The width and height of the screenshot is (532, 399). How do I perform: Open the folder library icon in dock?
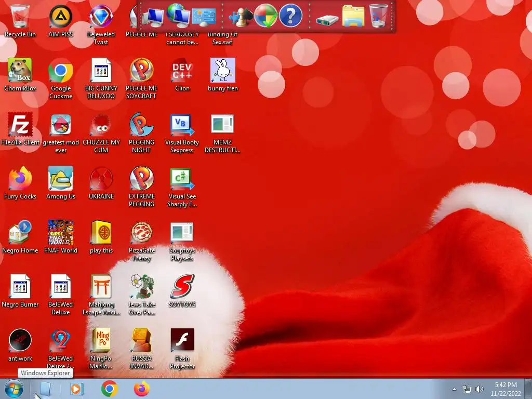click(353, 16)
